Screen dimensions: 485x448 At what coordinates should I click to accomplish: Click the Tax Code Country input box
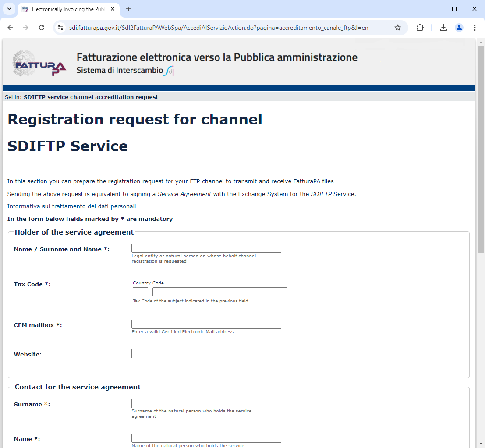coord(140,292)
